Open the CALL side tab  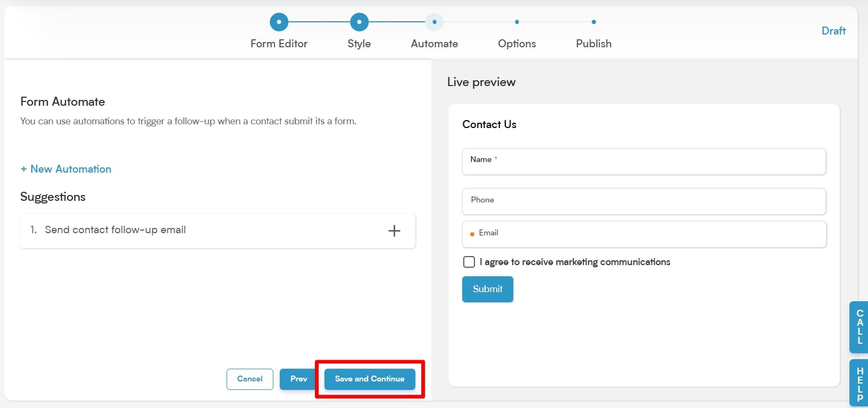pyautogui.click(x=859, y=327)
